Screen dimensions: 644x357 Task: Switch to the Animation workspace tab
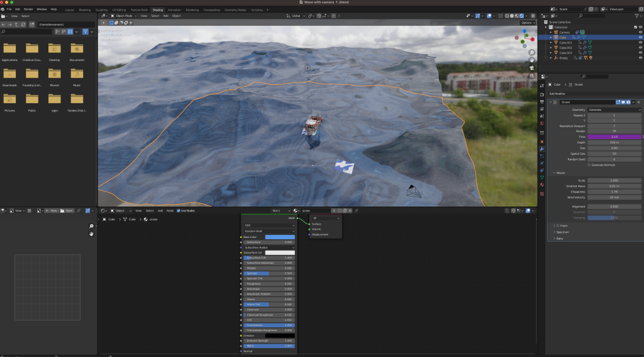click(x=174, y=10)
